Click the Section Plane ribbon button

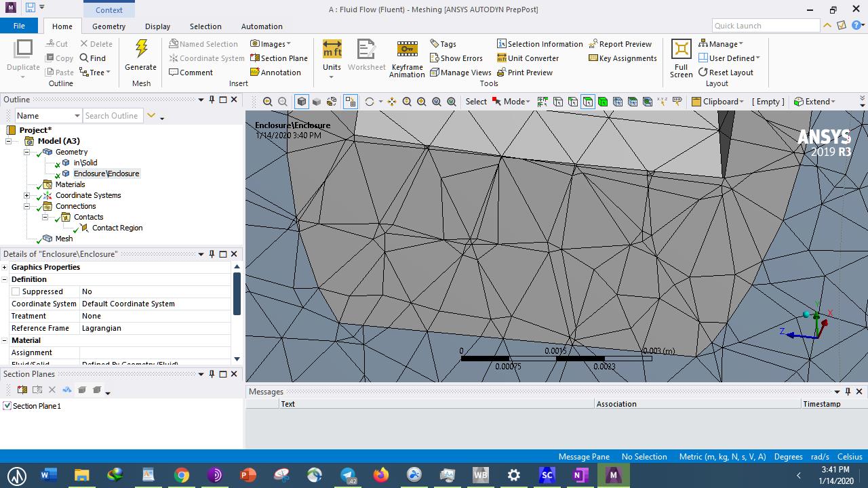(x=279, y=58)
